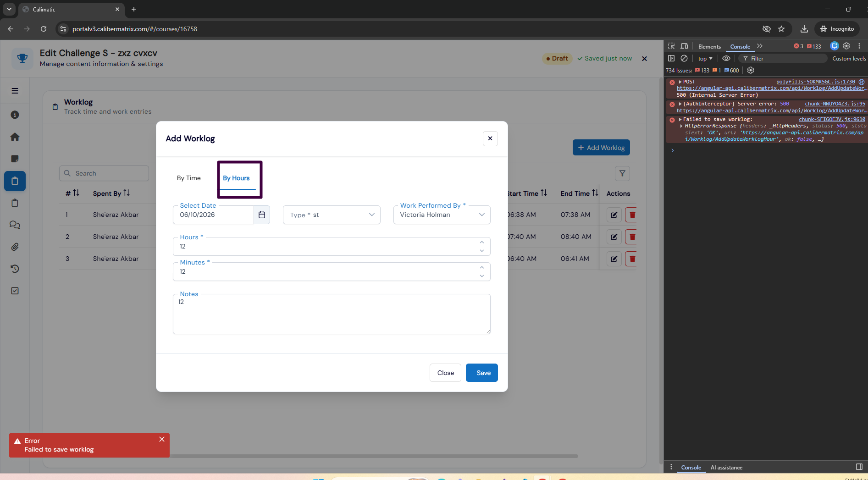
Task: Open the second clipboard icon in sidebar
Action: (x=15, y=203)
